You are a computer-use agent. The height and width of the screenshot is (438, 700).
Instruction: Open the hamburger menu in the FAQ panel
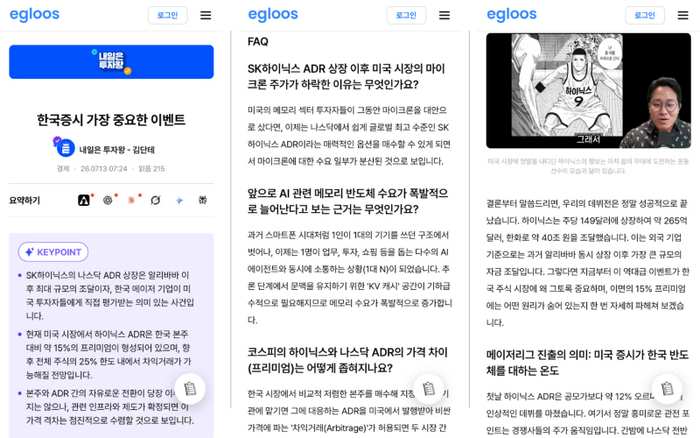click(x=444, y=15)
